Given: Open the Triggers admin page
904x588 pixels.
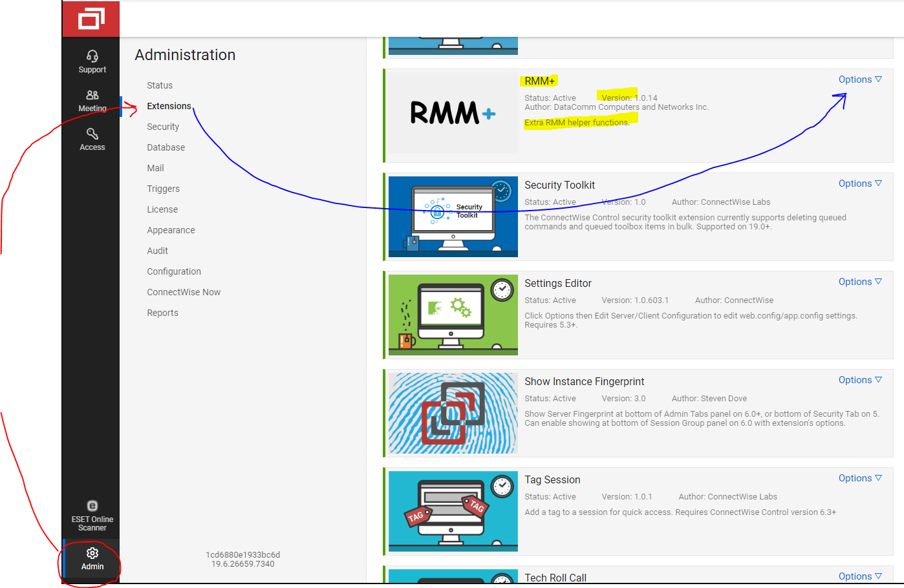Looking at the screenshot, I should [163, 189].
